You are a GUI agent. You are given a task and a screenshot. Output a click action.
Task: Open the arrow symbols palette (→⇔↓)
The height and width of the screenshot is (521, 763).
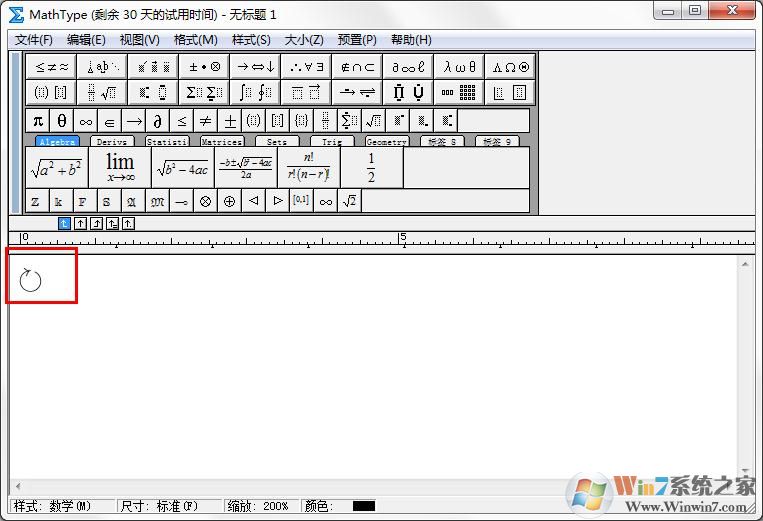(255, 67)
